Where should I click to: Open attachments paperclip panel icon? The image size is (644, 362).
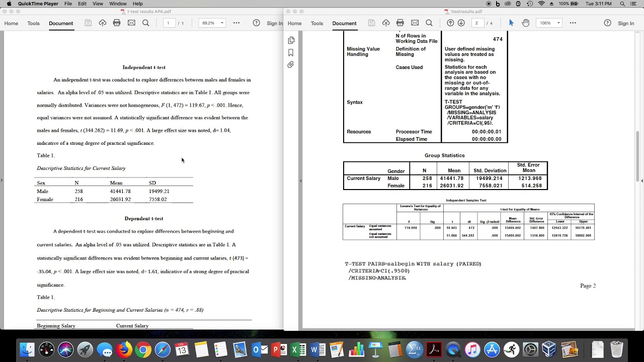click(291, 65)
